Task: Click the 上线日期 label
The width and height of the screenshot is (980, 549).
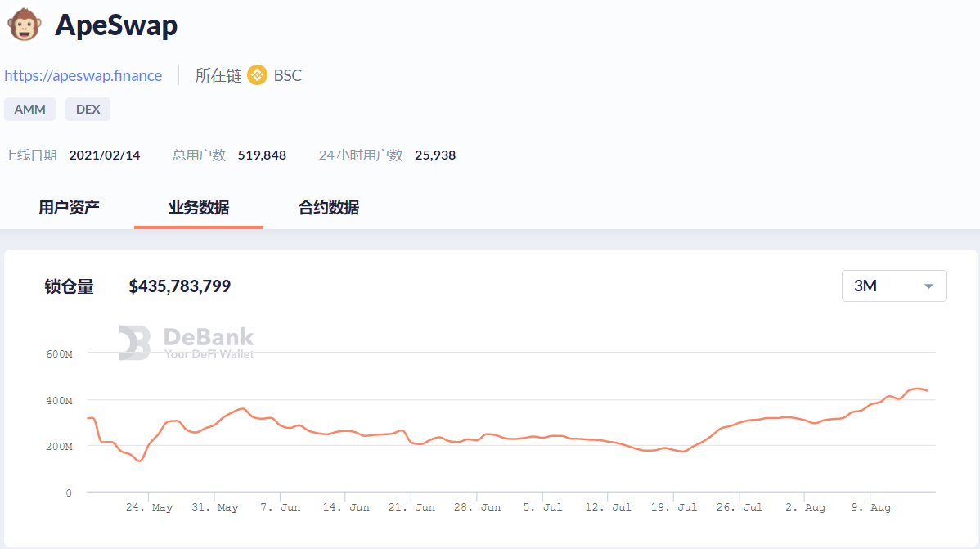Action: coord(30,155)
